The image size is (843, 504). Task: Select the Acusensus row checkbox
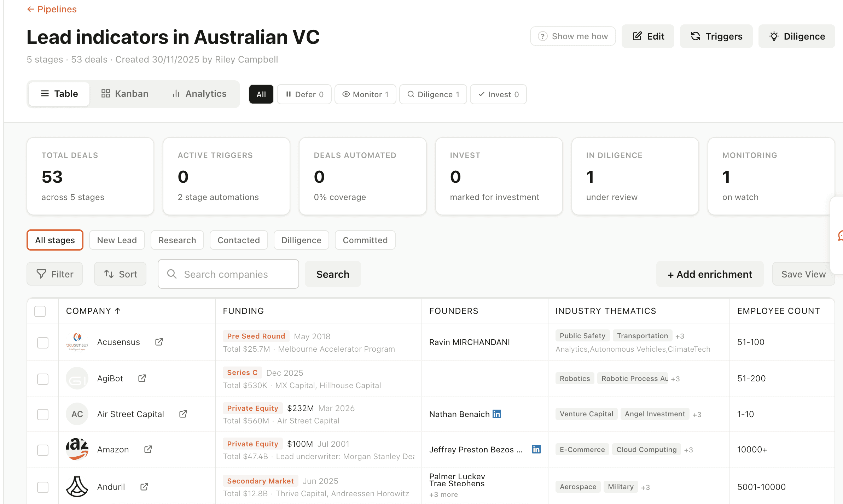[x=43, y=342]
